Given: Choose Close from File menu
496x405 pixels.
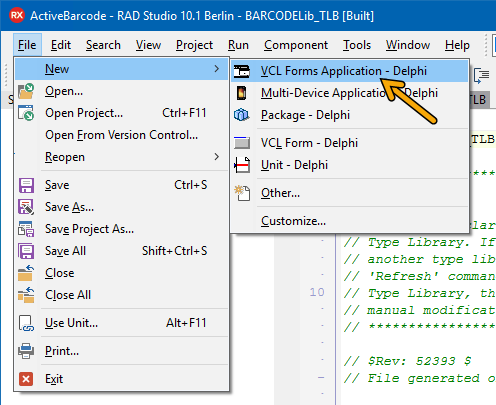Looking at the screenshot, I should click(x=121, y=273).
